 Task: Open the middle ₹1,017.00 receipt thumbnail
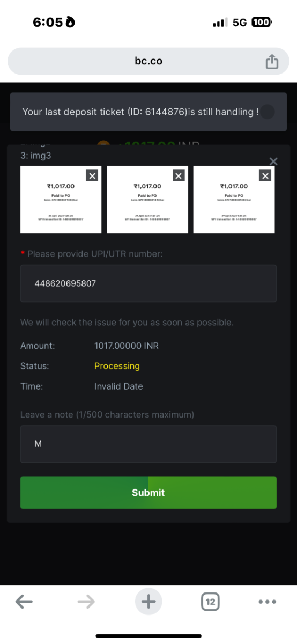(x=147, y=200)
